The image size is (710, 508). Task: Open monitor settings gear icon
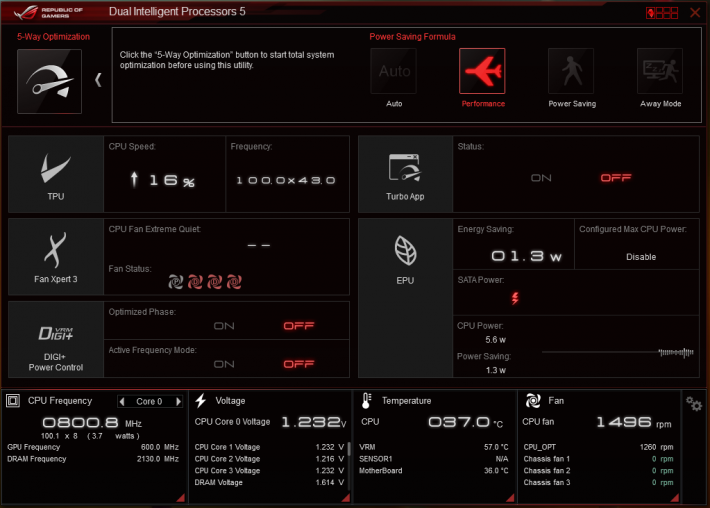tap(694, 403)
